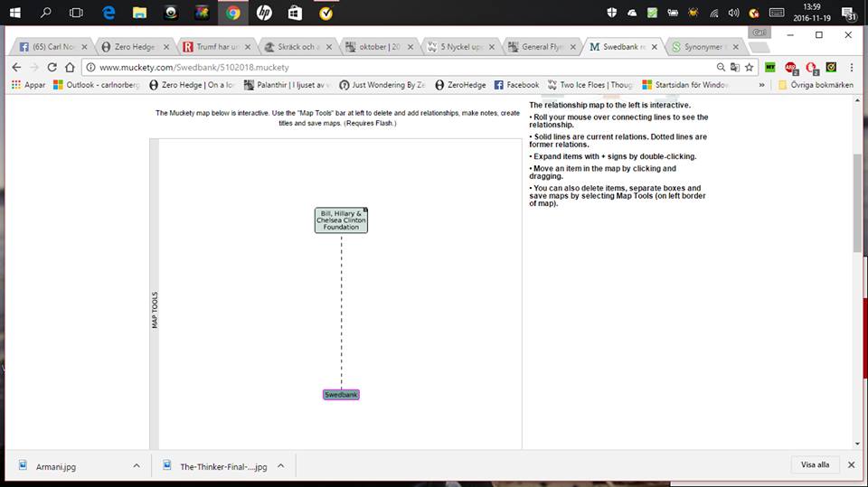
Task: Click the browser reload page icon
Action: point(52,67)
